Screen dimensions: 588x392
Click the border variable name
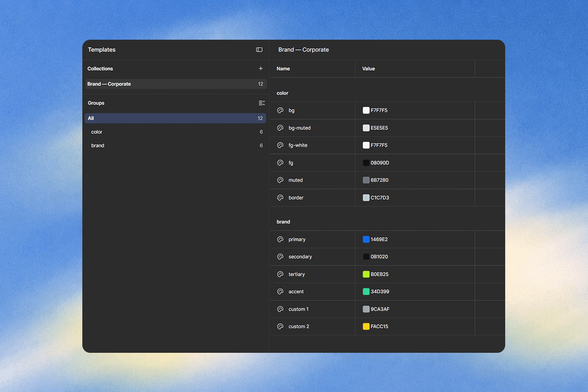[x=296, y=197]
